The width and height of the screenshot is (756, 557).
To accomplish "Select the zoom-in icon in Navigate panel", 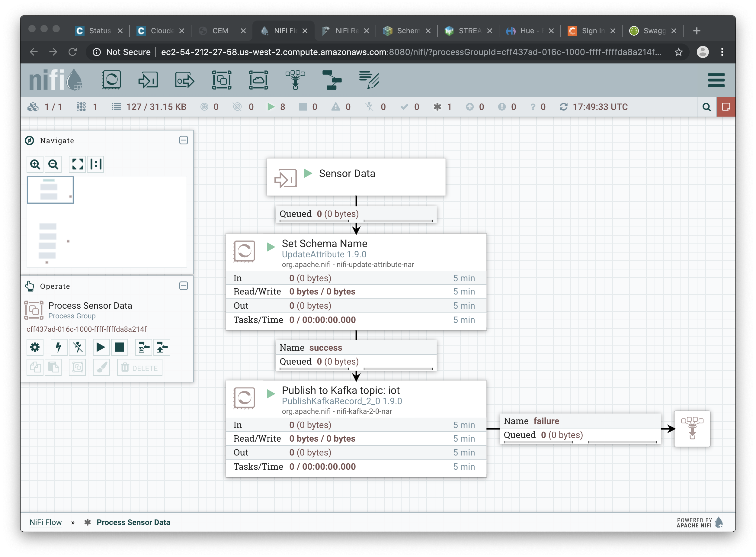I will (36, 164).
